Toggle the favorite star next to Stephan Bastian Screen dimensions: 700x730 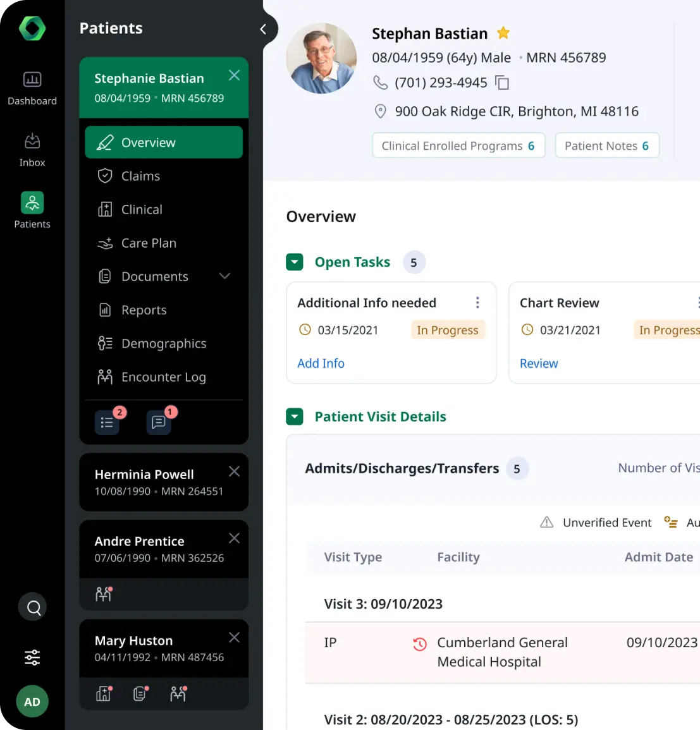click(x=503, y=32)
